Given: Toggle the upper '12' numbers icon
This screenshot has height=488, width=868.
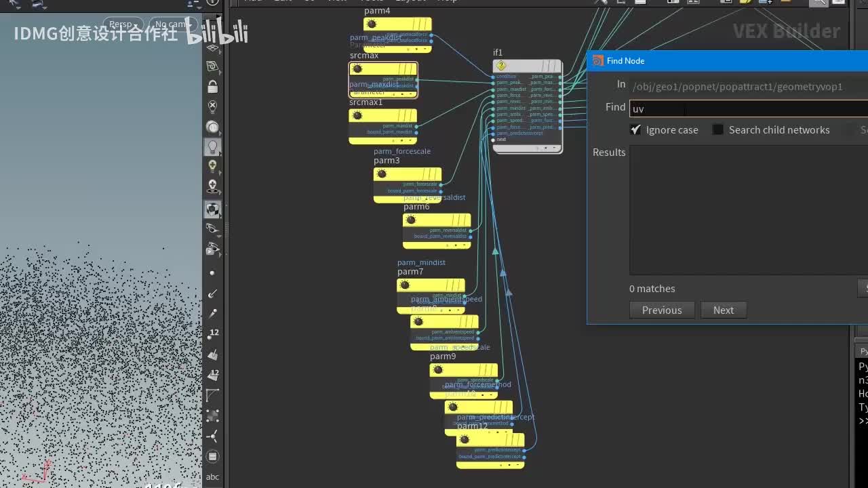Looking at the screenshot, I should click(x=213, y=333).
